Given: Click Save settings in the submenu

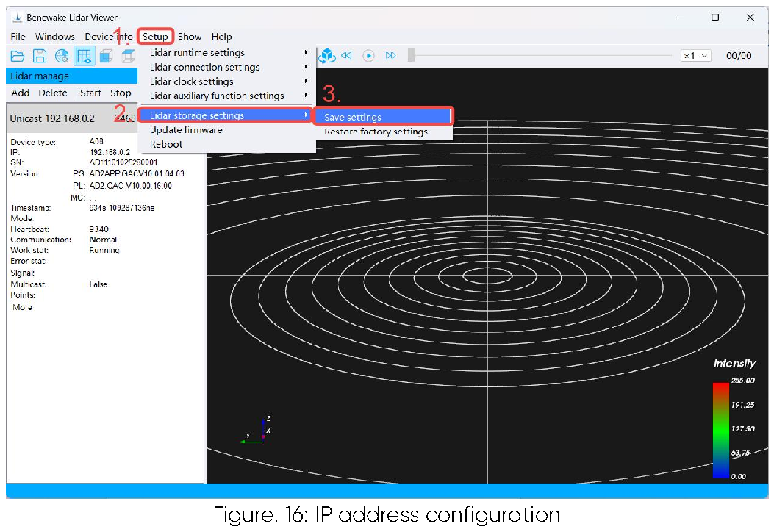Looking at the screenshot, I should [x=384, y=117].
